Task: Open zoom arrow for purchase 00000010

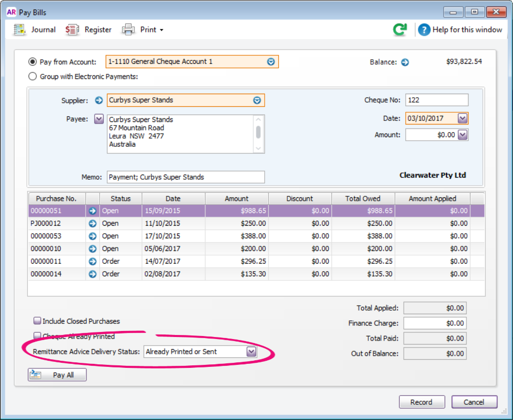Action: tap(93, 249)
